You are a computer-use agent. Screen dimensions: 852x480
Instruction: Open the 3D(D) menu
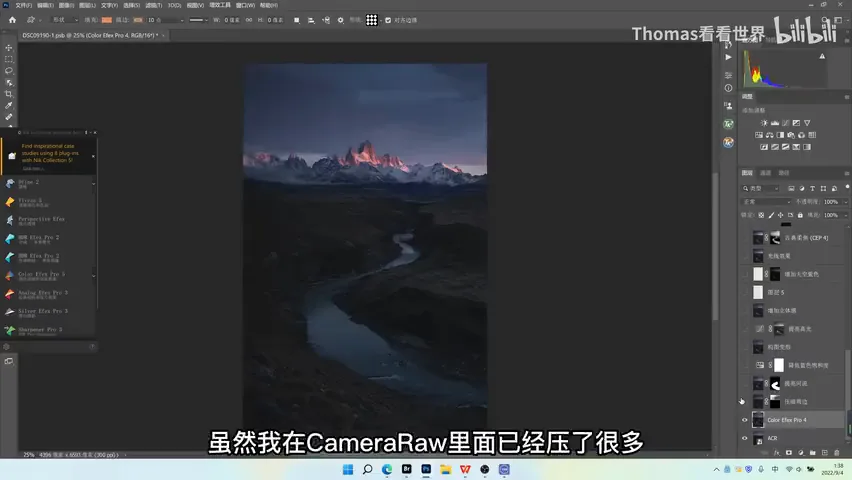[174, 5]
